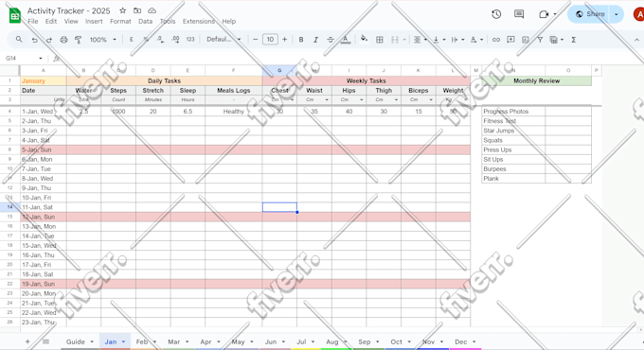Screen dimensions: 644x350
Task: Click the Share button
Action: point(590,14)
